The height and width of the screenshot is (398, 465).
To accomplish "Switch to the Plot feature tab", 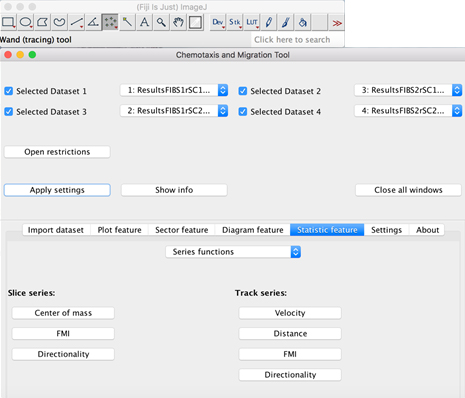I will (119, 230).
